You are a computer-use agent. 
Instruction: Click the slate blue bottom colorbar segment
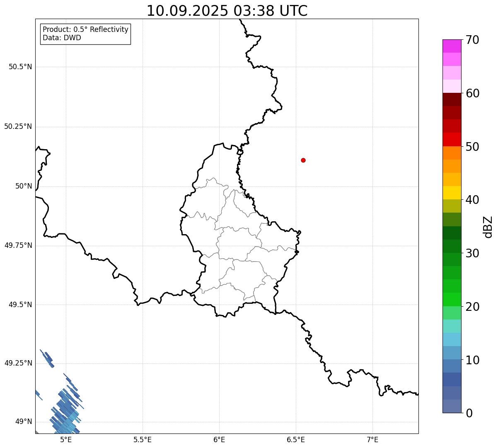click(x=452, y=406)
